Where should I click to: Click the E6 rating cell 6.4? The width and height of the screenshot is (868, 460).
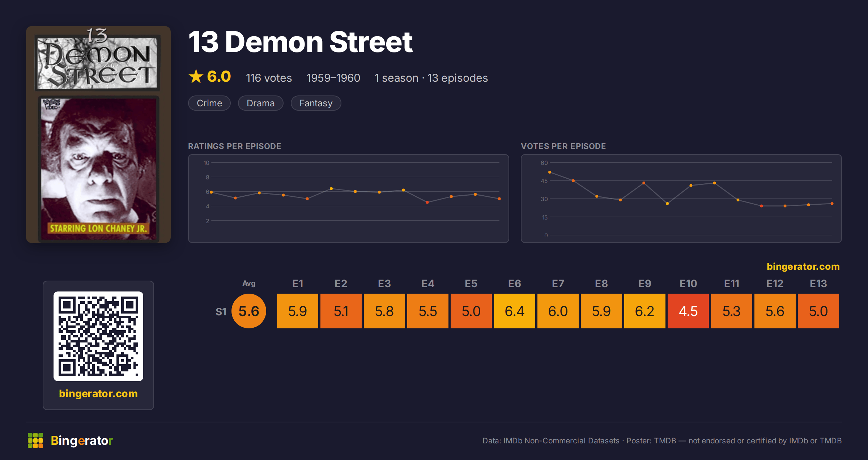coord(515,311)
